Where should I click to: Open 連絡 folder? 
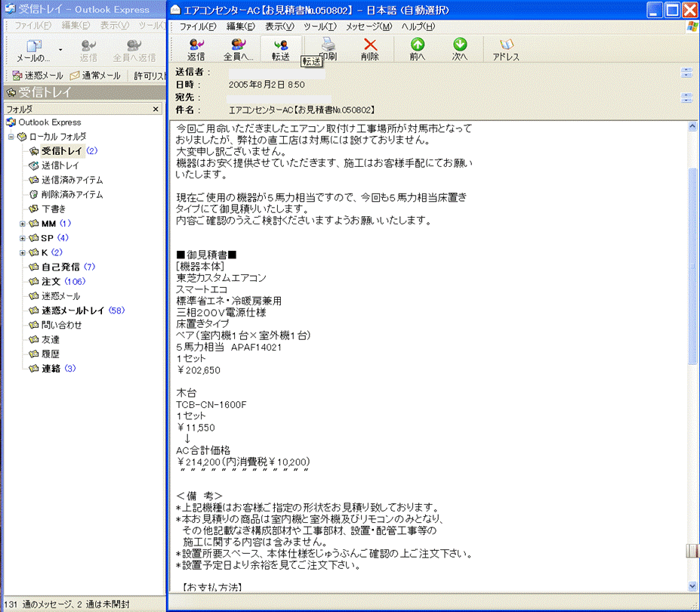point(52,369)
